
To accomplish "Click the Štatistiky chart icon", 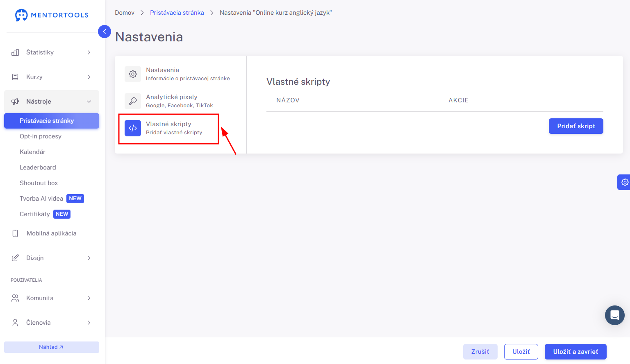I will coord(15,52).
